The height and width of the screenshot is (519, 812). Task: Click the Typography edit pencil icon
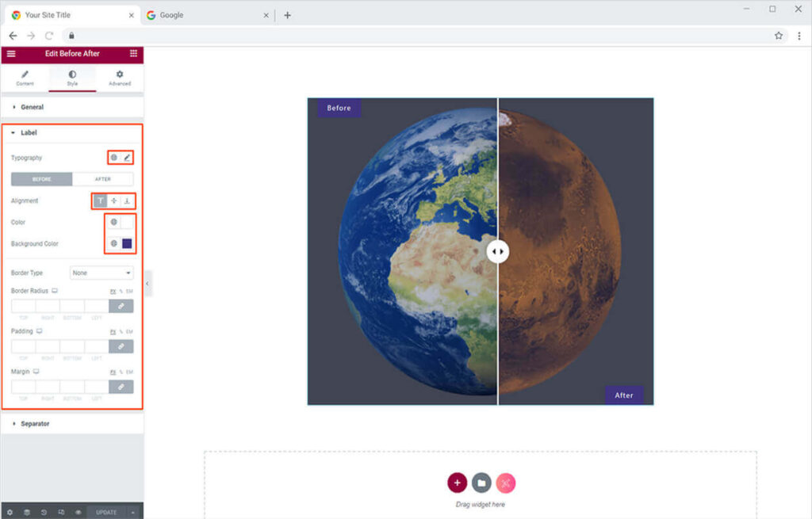127,158
